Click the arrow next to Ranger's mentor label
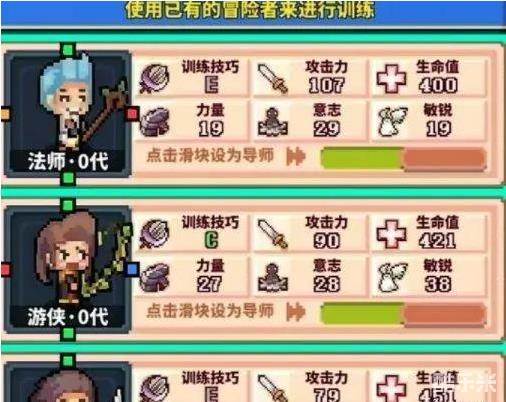This screenshot has height=402, width=506. tap(295, 312)
